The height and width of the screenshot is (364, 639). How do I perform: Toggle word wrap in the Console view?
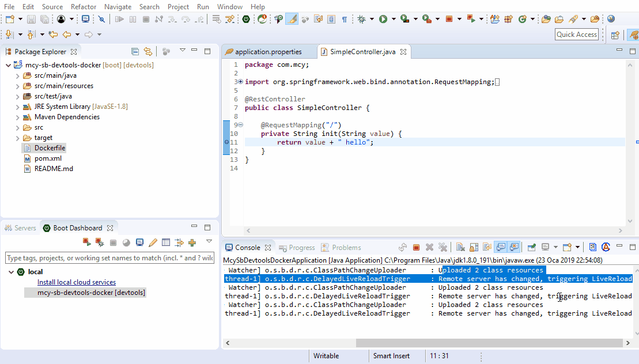tap(486, 247)
